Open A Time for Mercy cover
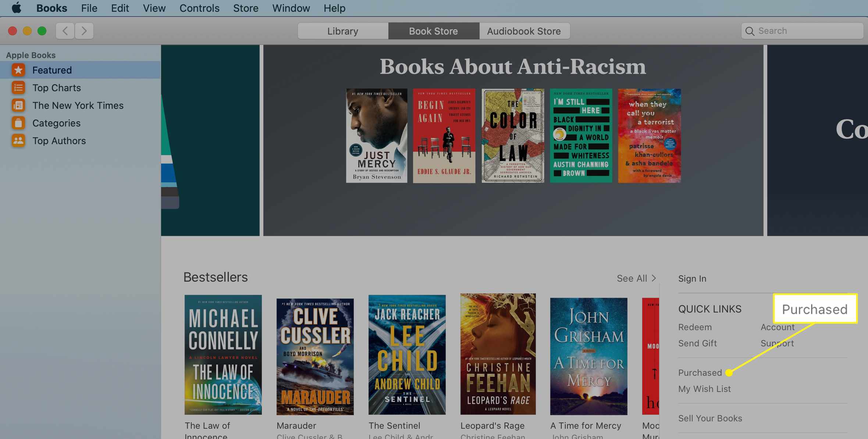This screenshot has width=868, height=439. (x=589, y=356)
